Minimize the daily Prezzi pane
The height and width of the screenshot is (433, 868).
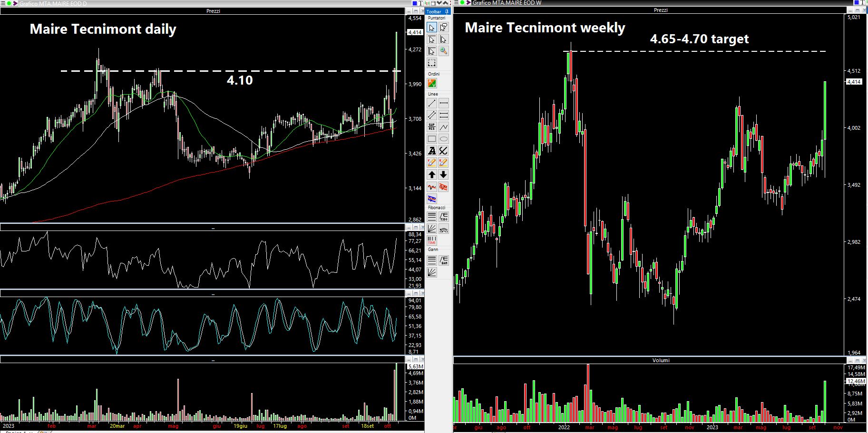click(x=409, y=11)
